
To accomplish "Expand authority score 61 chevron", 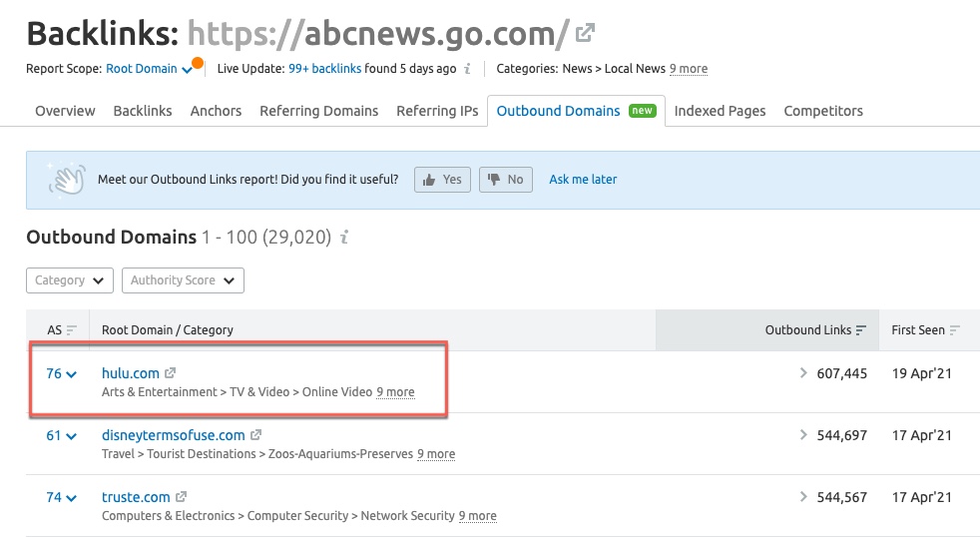I will pyautogui.click(x=71, y=436).
